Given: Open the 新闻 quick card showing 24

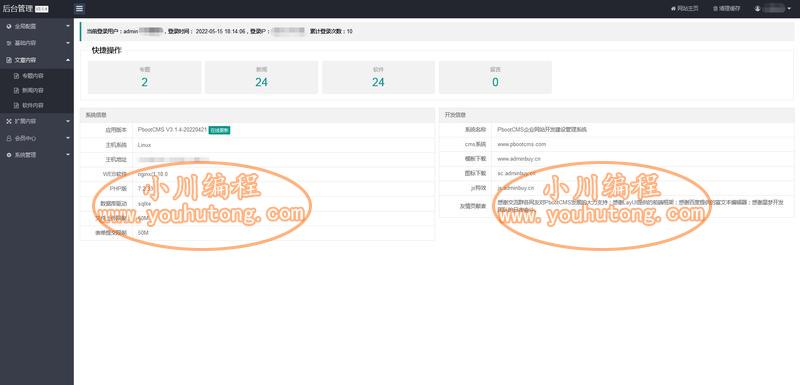Looking at the screenshot, I should click(261, 77).
